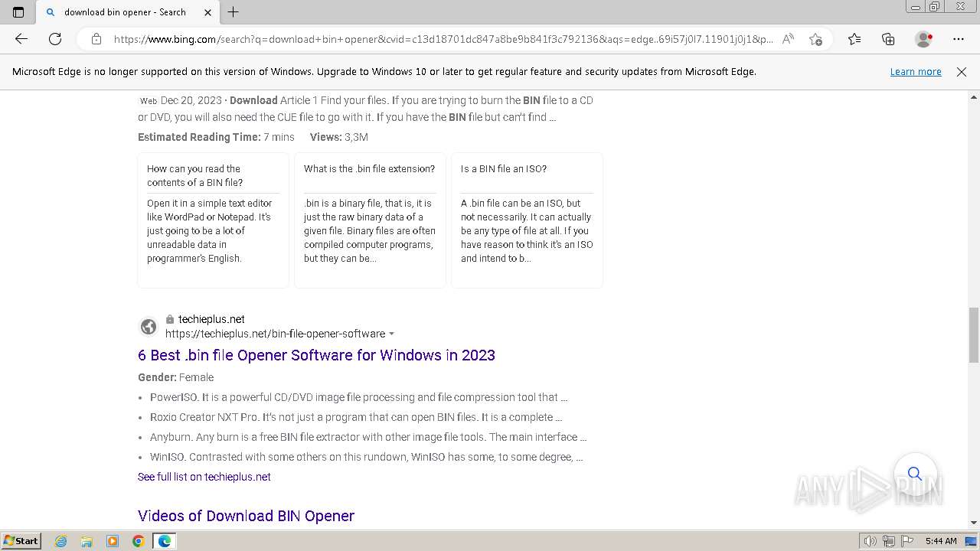Open the Learn more link
This screenshot has width=980, height=551.
[x=916, y=72]
